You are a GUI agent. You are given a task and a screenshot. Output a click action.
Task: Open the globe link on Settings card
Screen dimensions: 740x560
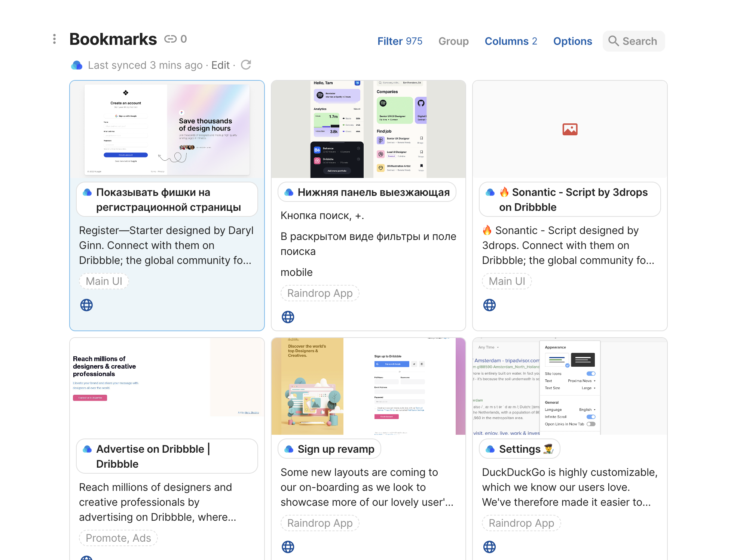coord(489,547)
